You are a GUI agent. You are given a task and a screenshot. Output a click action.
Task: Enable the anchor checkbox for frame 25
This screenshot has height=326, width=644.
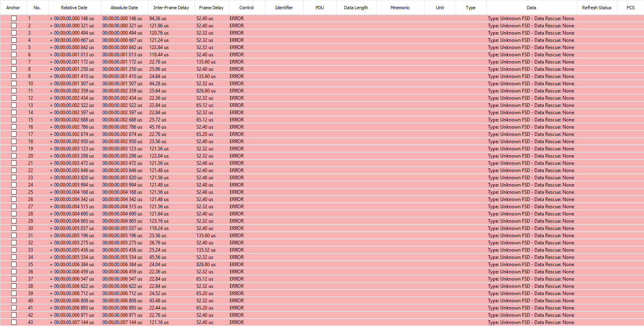pos(14,192)
